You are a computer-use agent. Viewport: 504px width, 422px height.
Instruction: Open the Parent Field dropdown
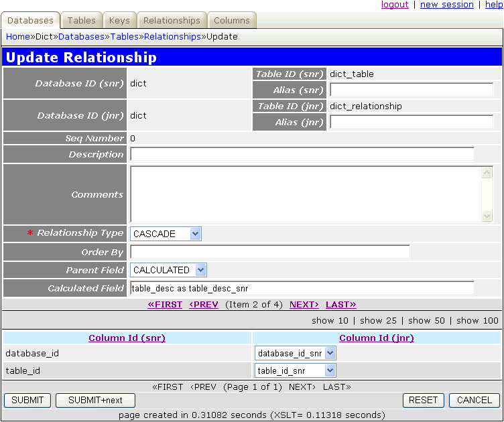[x=168, y=270]
